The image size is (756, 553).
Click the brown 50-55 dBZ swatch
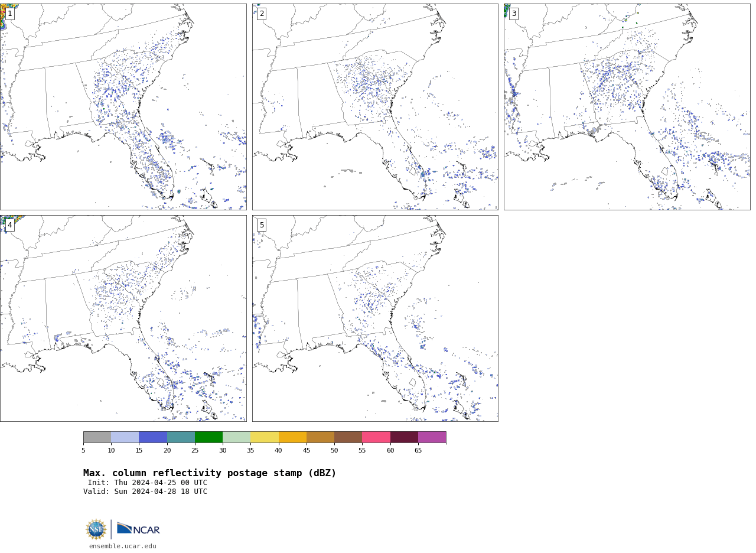(x=348, y=437)
